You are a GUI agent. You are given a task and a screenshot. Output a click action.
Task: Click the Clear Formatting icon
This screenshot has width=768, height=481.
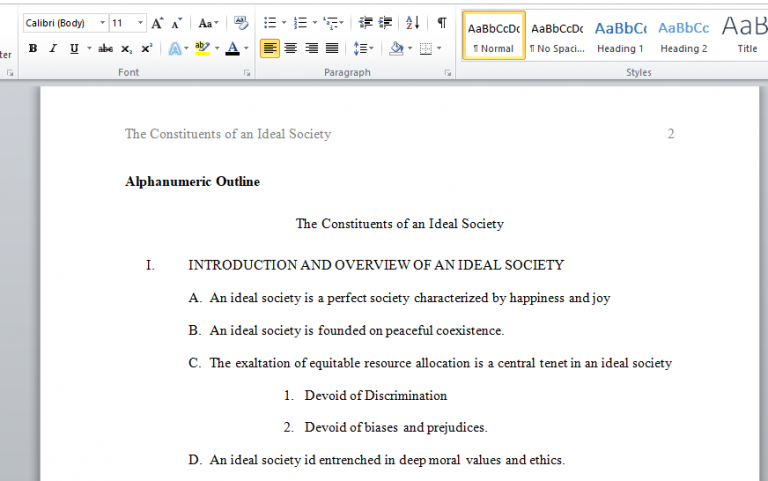coord(241,23)
